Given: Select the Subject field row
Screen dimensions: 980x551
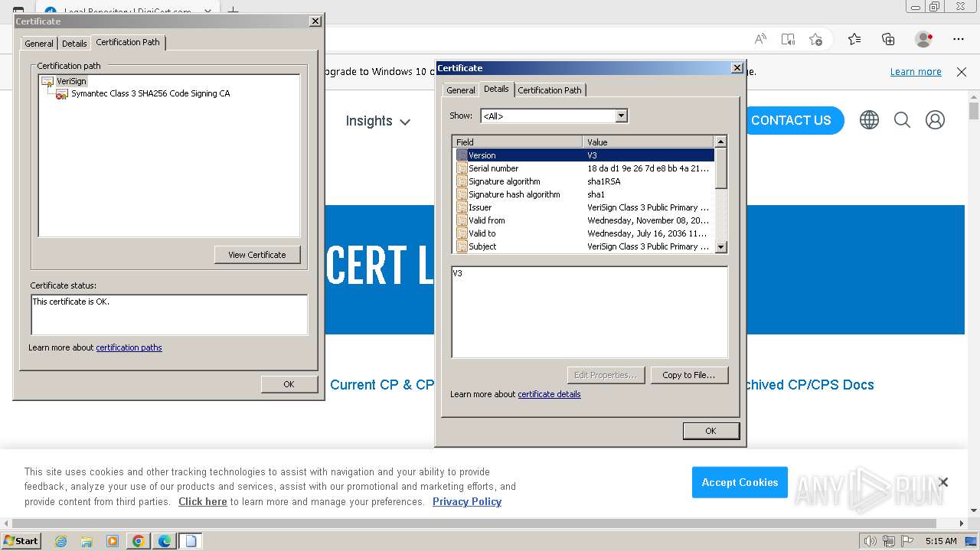Looking at the screenshot, I should coord(583,246).
